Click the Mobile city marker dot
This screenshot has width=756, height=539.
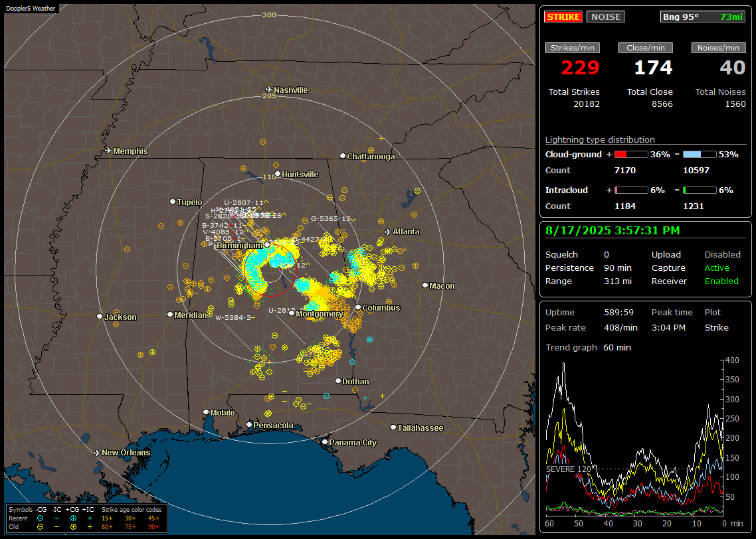(206, 412)
